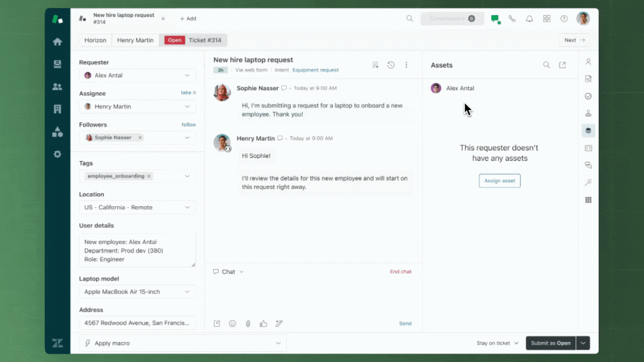This screenshot has height=362, width=644.
Task: Select the Horizon breadcrumb tab
Action: pos(96,40)
